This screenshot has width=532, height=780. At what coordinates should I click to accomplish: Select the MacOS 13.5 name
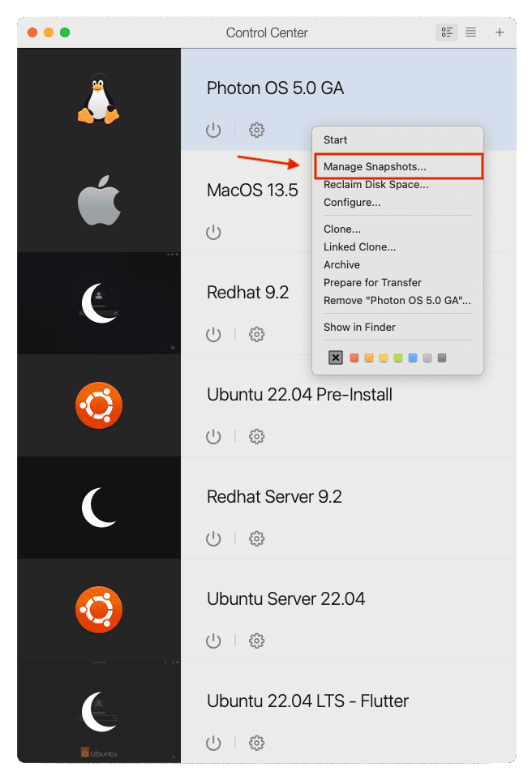[252, 190]
